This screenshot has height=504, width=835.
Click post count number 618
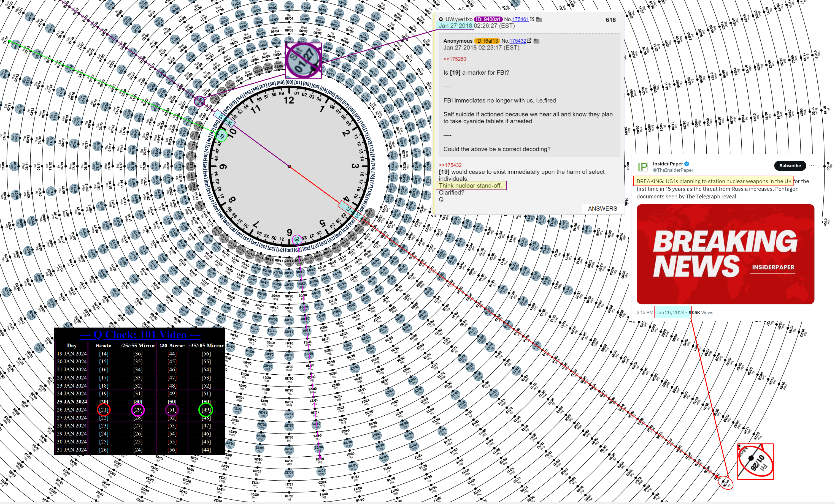point(611,20)
